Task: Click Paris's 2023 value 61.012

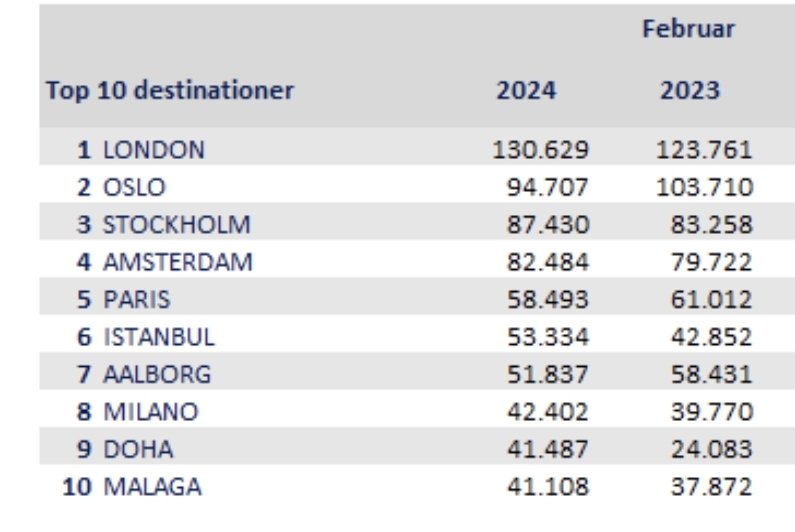Action: coord(708,300)
